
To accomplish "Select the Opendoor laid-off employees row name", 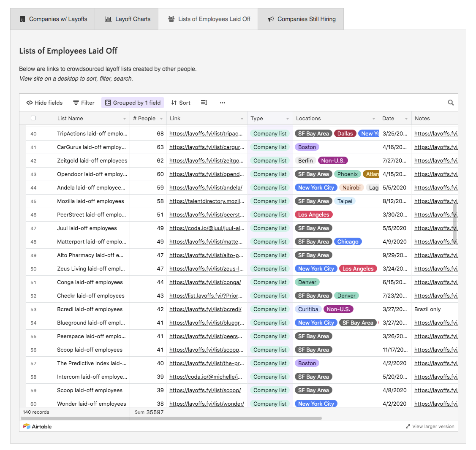I will click(92, 174).
